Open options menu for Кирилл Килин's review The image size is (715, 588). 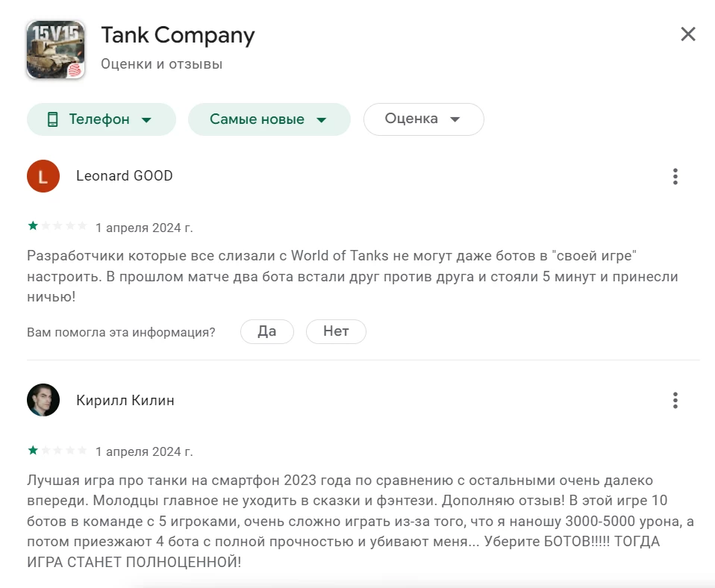[675, 401]
